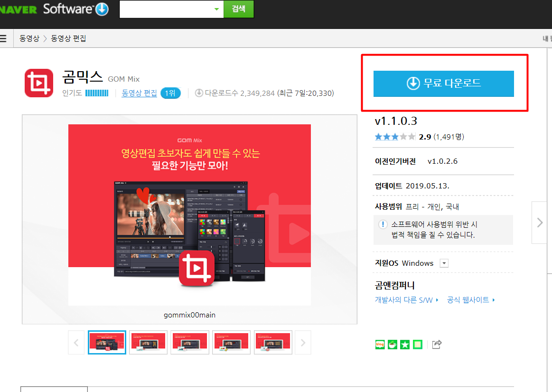Screen dimensions: 552x392
Task: Click the exclamation notice icon
Action: 383,224
